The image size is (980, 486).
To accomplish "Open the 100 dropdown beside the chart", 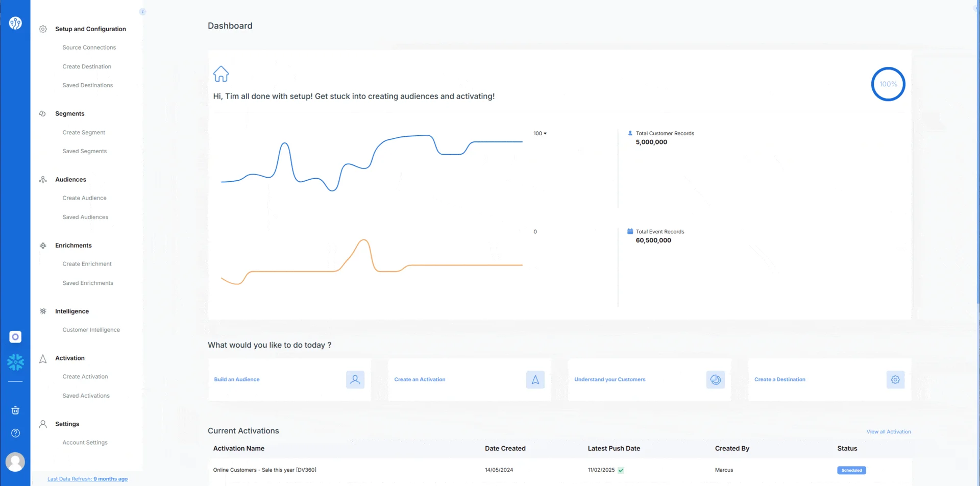I will [x=540, y=133].
